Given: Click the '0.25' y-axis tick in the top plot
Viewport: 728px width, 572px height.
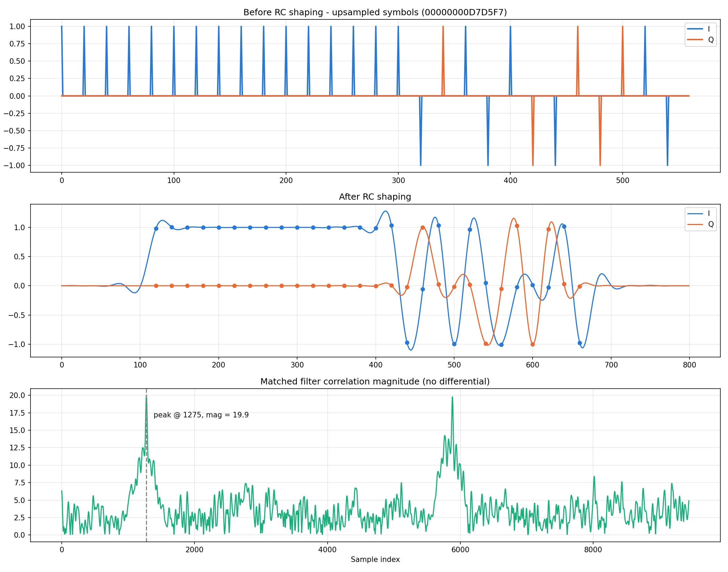Looking at the screenshot, I should 17,78.
